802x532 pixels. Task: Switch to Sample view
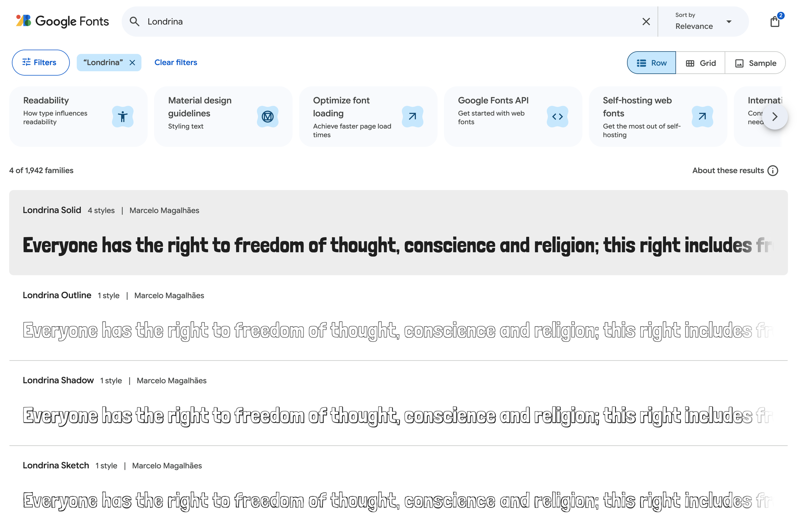tap(755, 63)
